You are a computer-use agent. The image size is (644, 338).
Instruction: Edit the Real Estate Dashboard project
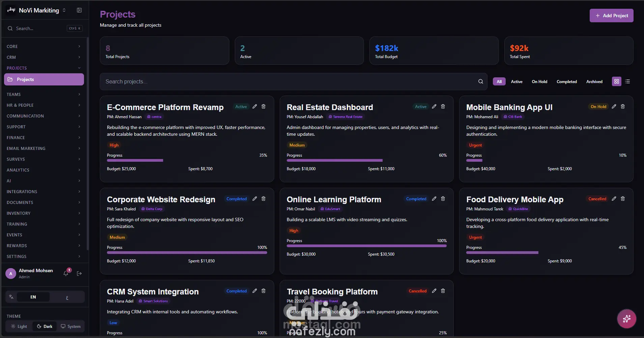click(x=434, y=106)
